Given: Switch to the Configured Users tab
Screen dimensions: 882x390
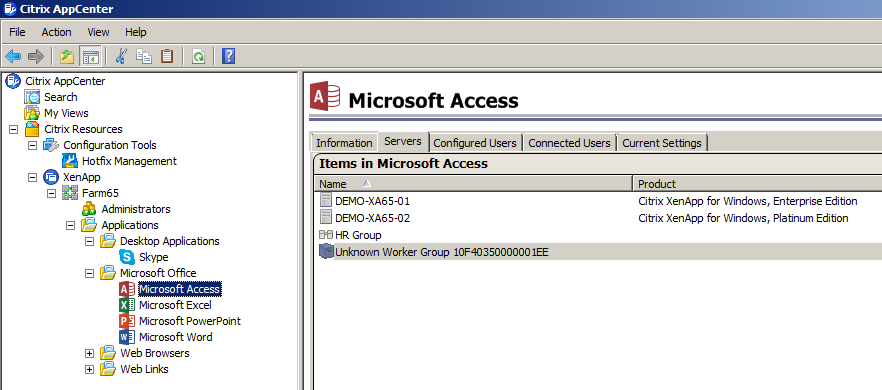Looking at the screenshot, I should tap(475, 143).
